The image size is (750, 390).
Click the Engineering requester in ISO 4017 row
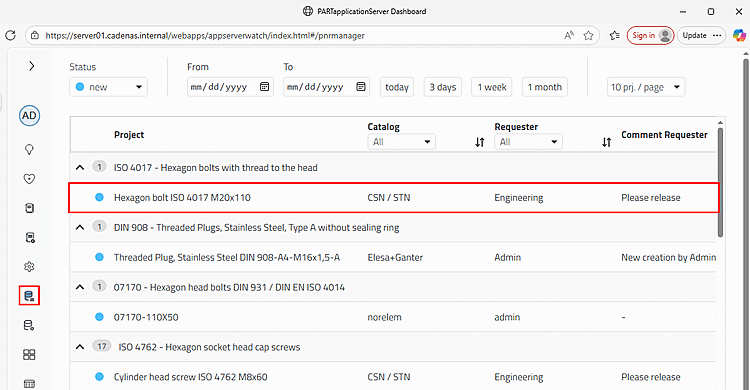coord(518,198)
